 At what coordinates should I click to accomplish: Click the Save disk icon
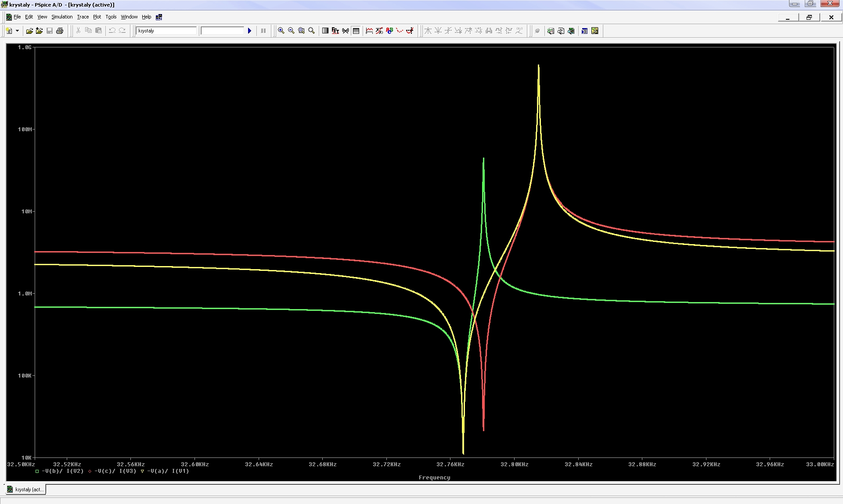50,31
